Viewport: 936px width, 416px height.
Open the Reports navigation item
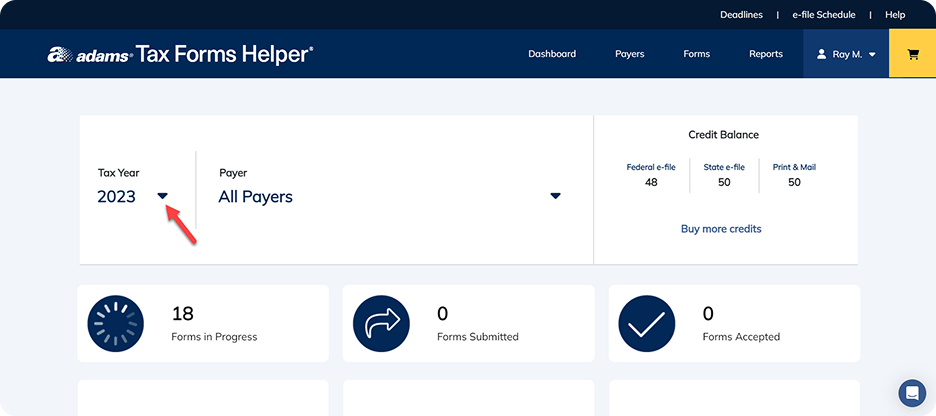click(x=766, y=54)
